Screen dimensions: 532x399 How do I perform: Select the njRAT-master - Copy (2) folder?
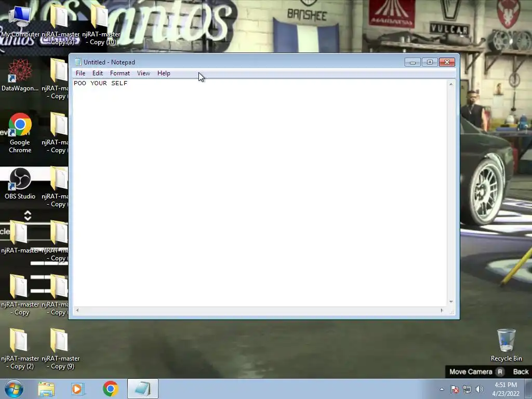click(x=20, y=349)
